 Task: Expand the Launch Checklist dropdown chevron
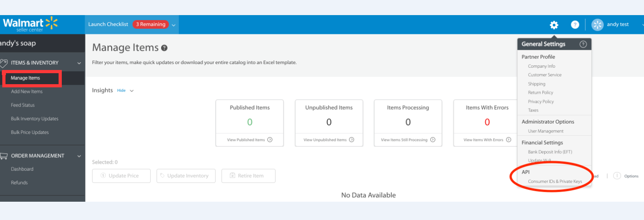tap(173, 25)
